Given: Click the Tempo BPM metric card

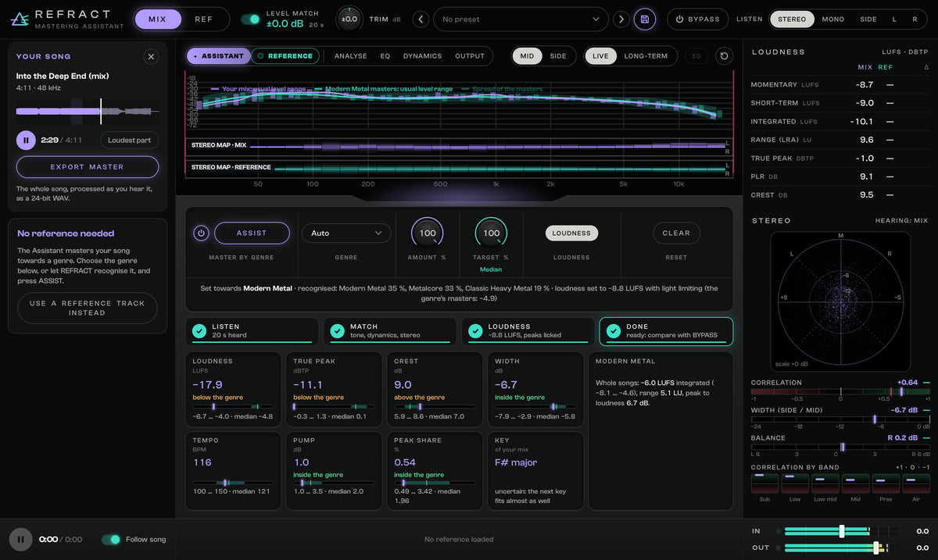Looking at the screenshot, I should point(233,470).
